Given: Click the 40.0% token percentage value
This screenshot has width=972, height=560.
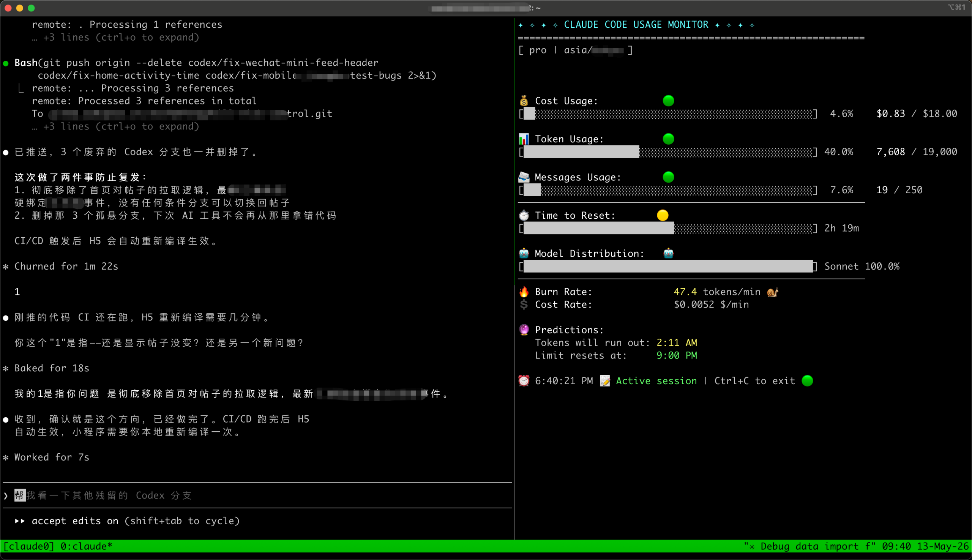Looking at the screenshot, I should click(x=838, y=152).
